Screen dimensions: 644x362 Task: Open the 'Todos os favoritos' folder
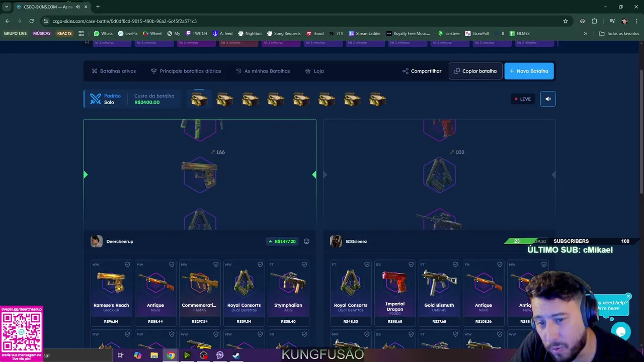(619, 34)
